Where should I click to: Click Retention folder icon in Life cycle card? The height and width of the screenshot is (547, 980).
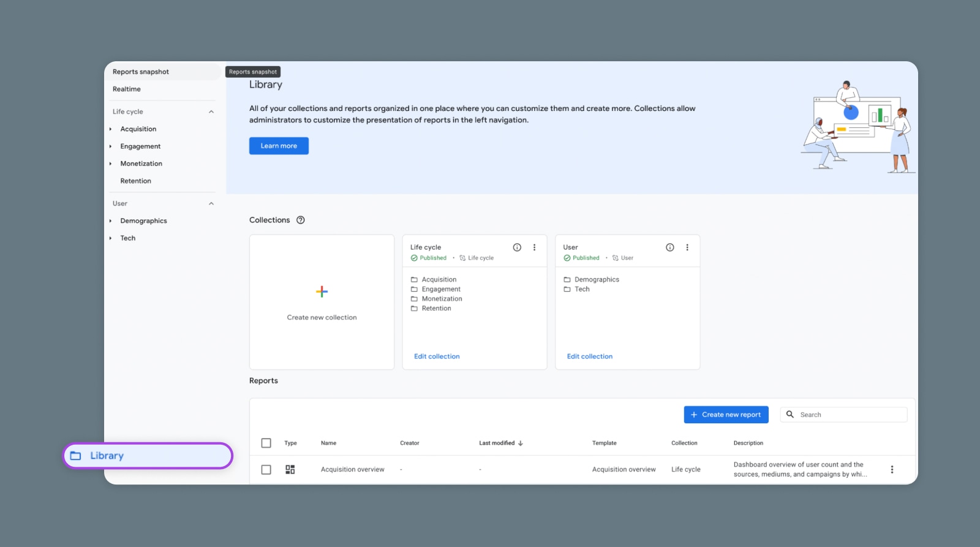(x=414, y=309)
